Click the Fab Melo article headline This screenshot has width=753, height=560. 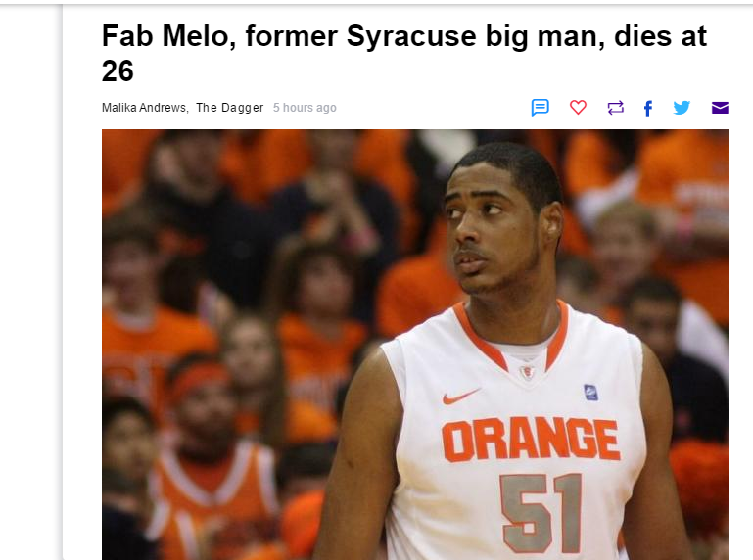404,53
